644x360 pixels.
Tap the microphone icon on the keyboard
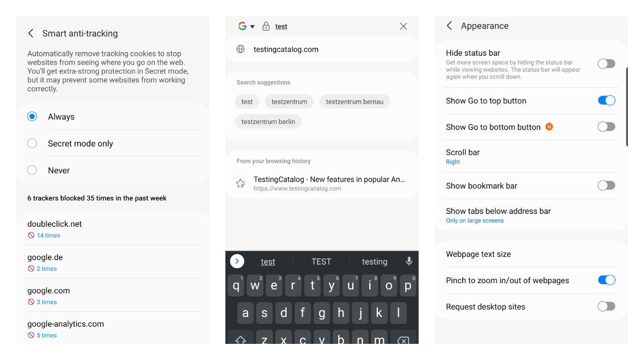(x=410, y=262)
